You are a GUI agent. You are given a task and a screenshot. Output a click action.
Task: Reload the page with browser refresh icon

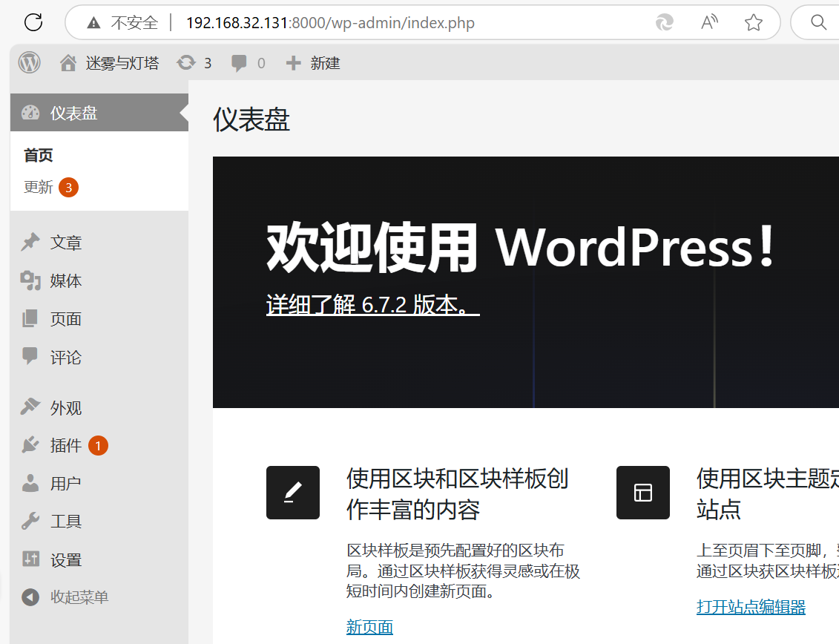click(33, 22)
